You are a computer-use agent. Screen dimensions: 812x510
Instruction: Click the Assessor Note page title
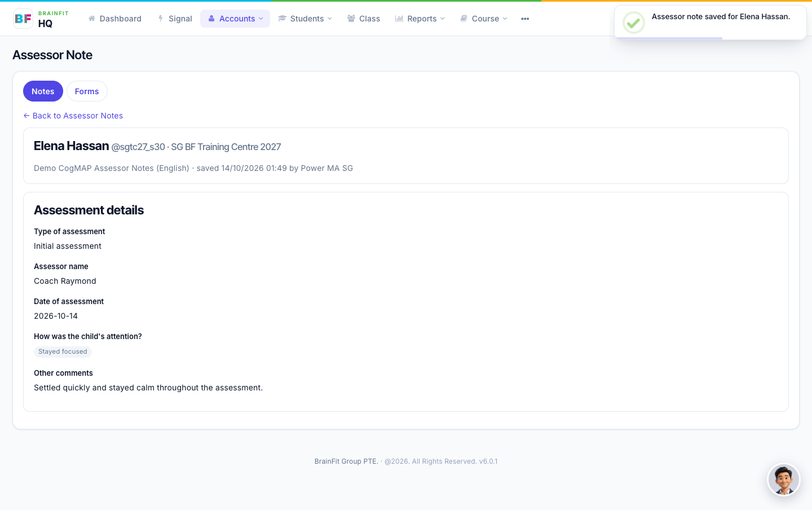[52, 55]
